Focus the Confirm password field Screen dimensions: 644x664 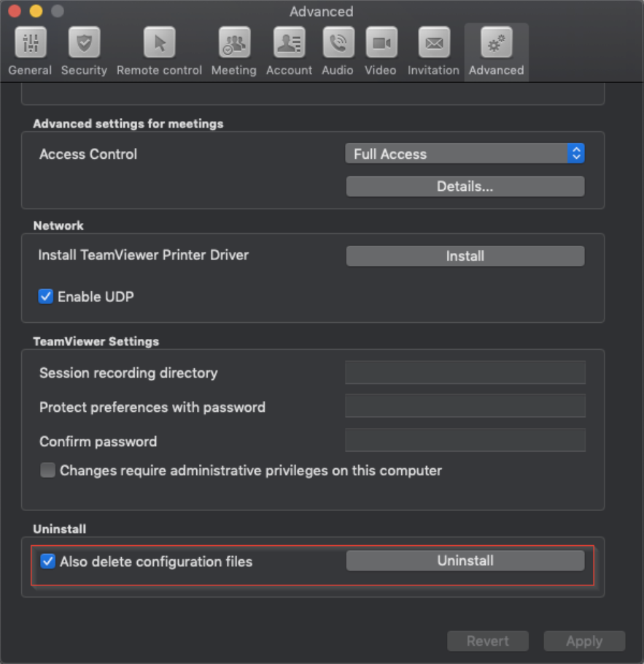(x=465, y=440)
